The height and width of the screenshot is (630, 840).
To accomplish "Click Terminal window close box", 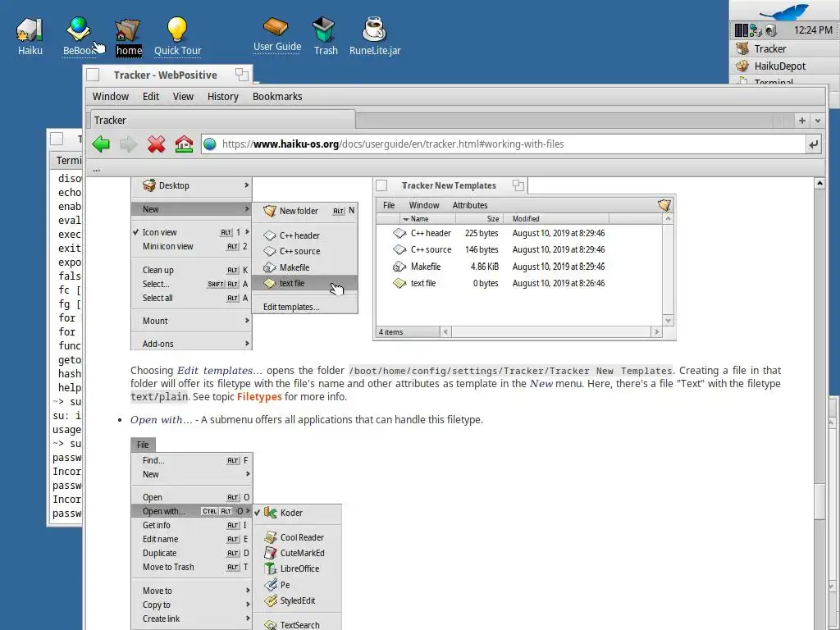I will [x=57, y=139].
